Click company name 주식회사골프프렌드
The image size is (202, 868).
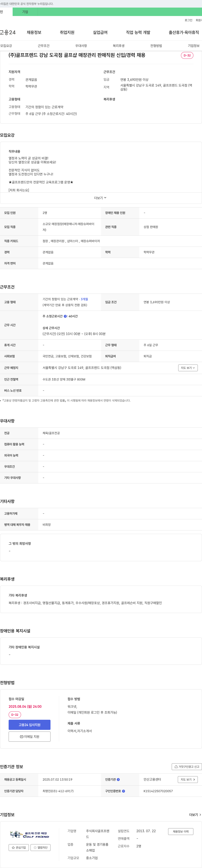[98, 834]
